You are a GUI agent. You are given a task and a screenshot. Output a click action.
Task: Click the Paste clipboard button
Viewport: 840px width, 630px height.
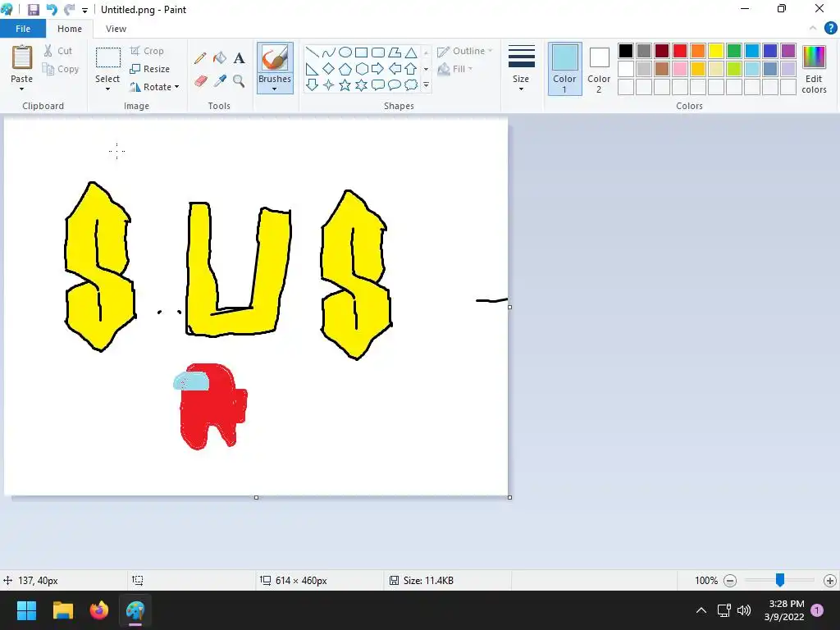point(22,58)
